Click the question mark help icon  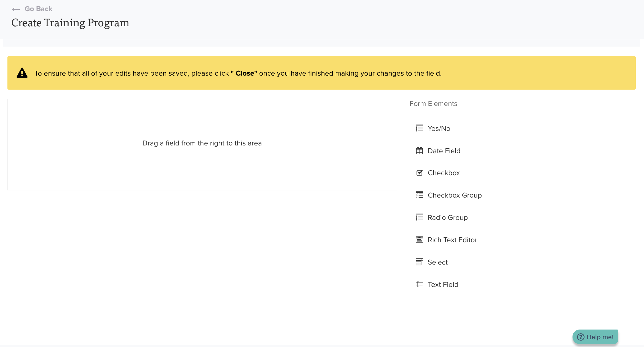[581, 337]
